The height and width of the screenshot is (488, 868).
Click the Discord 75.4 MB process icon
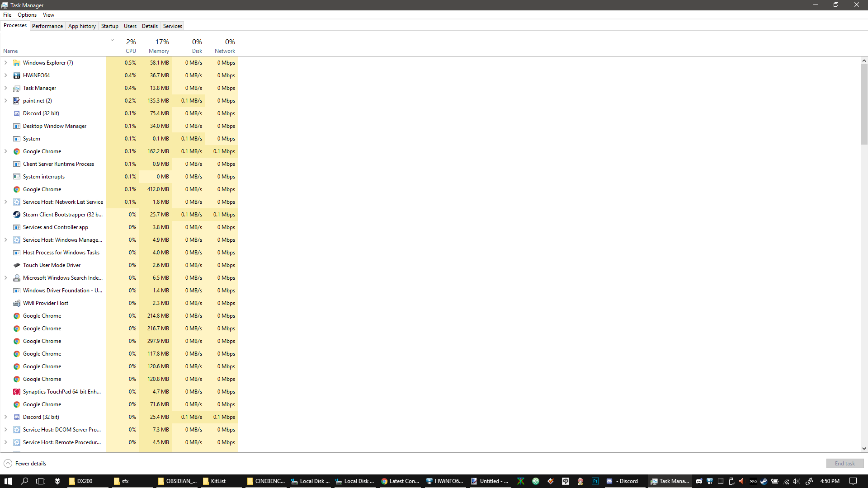[17, 113]
